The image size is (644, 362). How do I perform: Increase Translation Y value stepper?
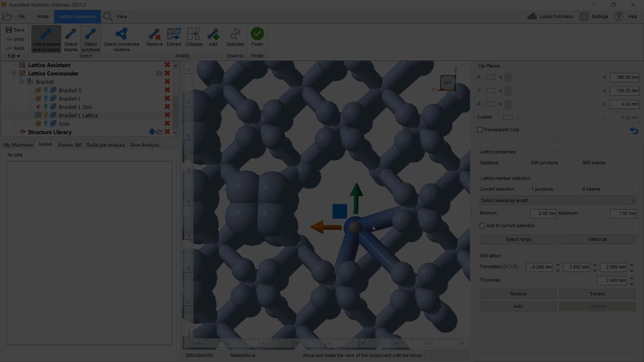tap(595, 265)
